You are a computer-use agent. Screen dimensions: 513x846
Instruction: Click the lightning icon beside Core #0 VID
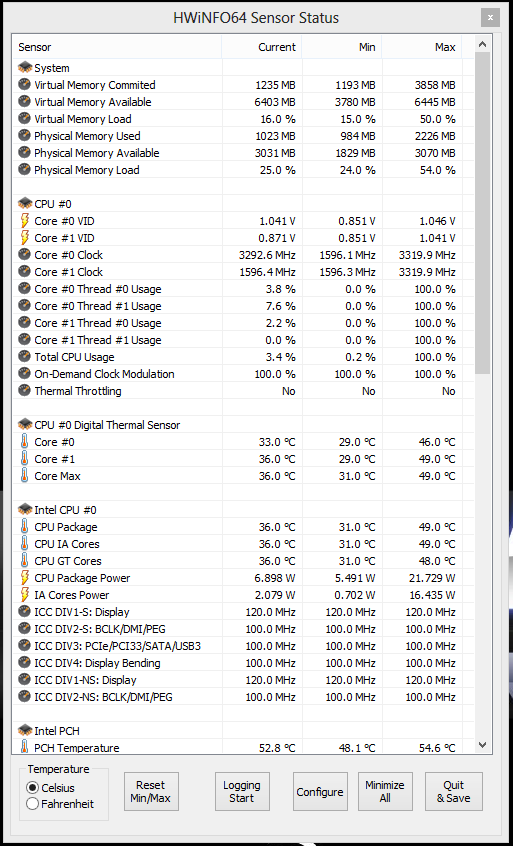point(25,221)
